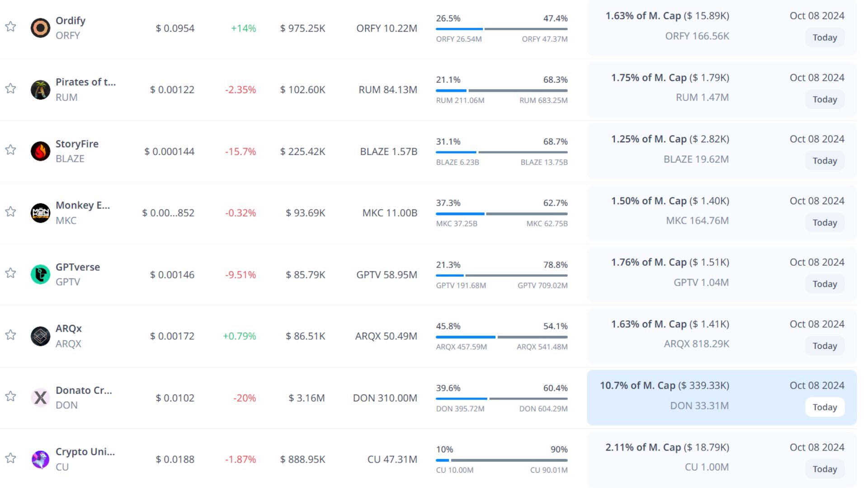This screenshot has width=868, height=488.
Task: Add GPTverse to favorites via star
Action: click(x=10, y=273)
